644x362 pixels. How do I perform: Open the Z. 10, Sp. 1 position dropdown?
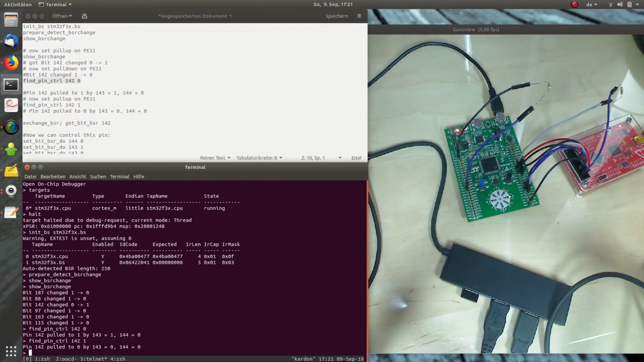321,158
